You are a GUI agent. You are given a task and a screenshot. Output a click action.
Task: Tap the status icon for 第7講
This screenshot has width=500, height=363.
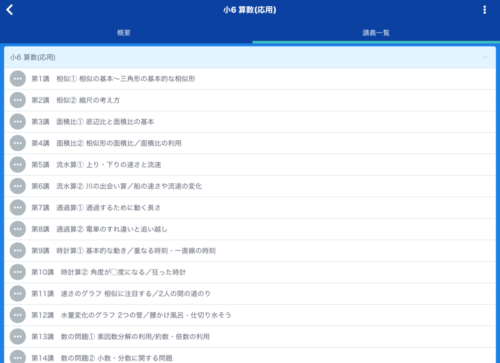click(18, 208)
